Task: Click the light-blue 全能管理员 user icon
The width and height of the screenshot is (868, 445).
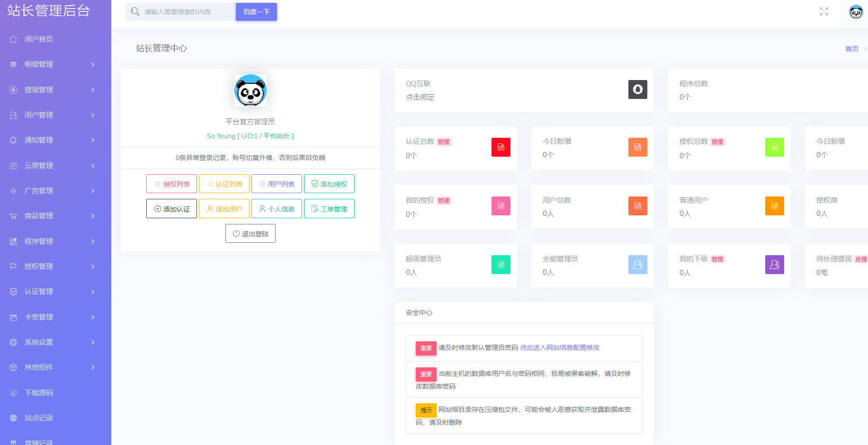Action: pos(638,265)
